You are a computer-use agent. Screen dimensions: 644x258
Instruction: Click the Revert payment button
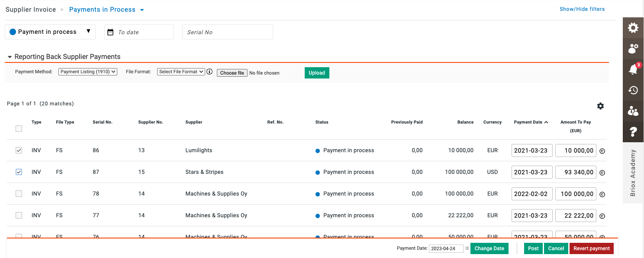pos(591,248)
